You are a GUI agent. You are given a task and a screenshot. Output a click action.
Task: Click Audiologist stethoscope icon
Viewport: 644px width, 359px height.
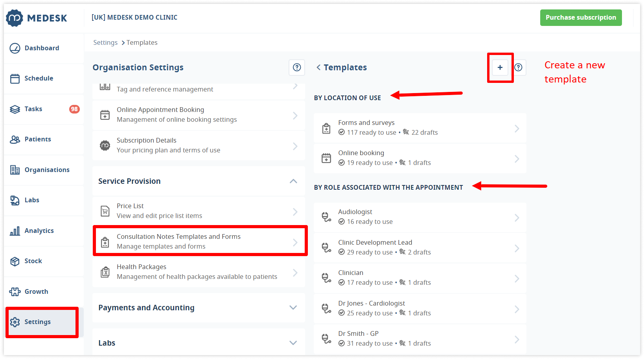[x=326, y=217]
